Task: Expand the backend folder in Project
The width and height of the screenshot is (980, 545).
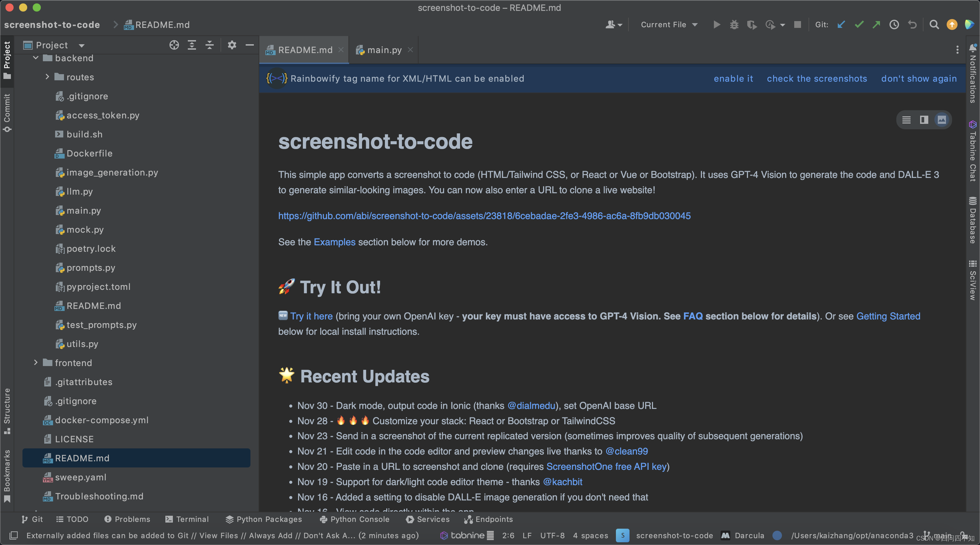Action: click(36, 58)
